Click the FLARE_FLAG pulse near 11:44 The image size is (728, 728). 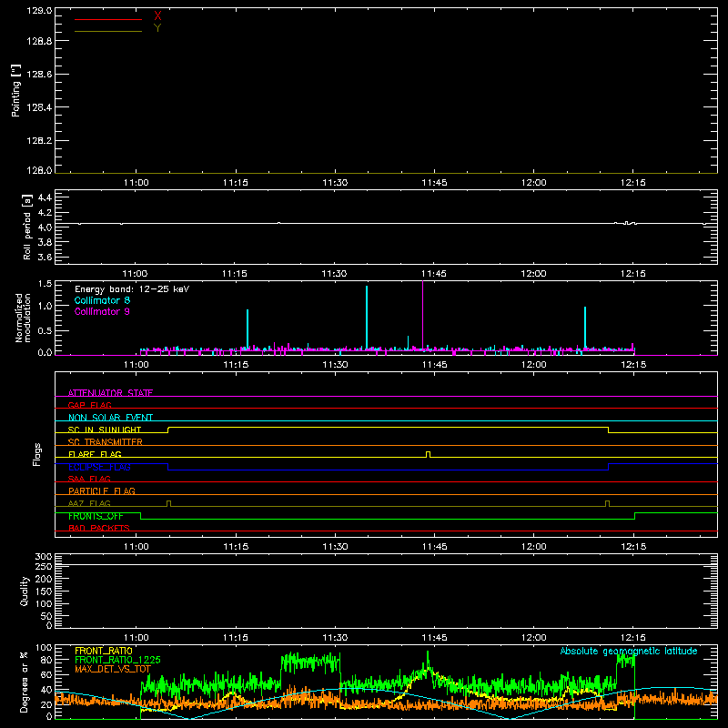pos(428,454)
